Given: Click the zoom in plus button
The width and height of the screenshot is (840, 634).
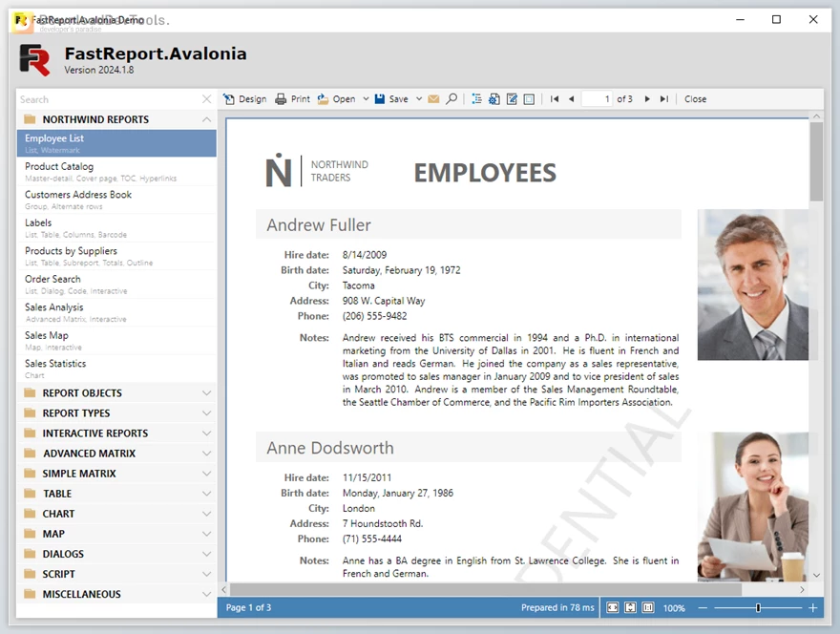Looking at the screenshot, I should [x=812, y=607].
